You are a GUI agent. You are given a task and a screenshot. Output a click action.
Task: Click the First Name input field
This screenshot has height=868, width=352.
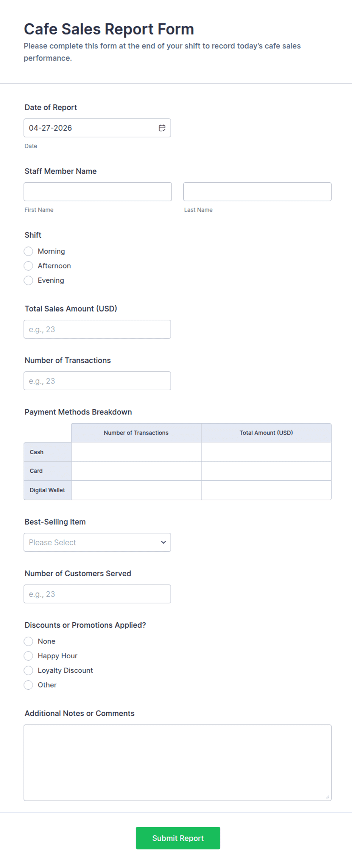pos(98,192)
